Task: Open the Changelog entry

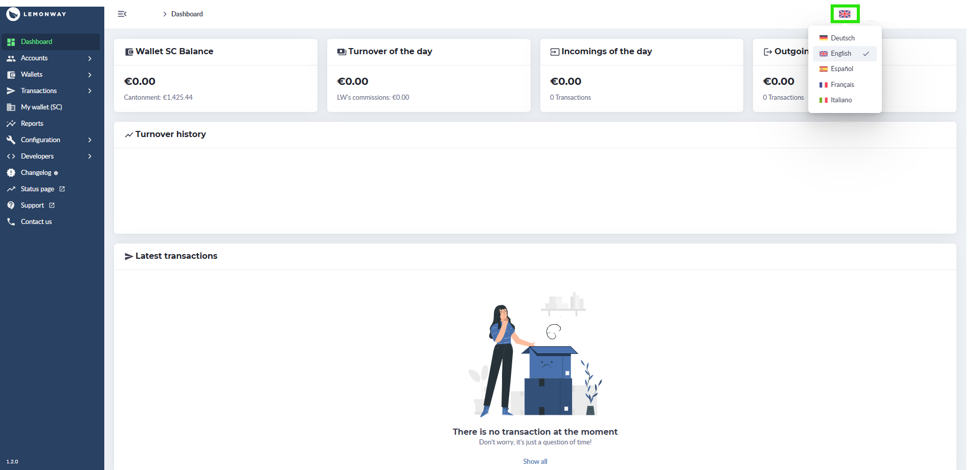Action: [x=36, y=173]
